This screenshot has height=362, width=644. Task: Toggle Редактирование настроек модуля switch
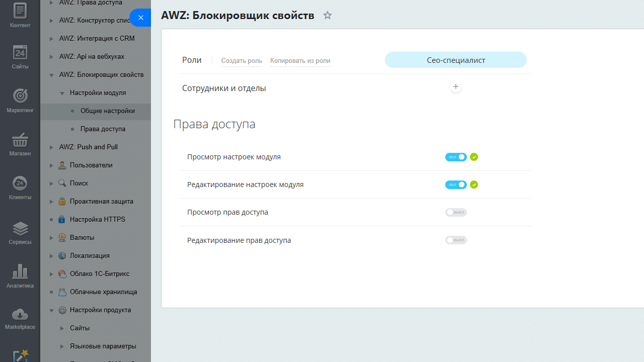tap(456, 185)
